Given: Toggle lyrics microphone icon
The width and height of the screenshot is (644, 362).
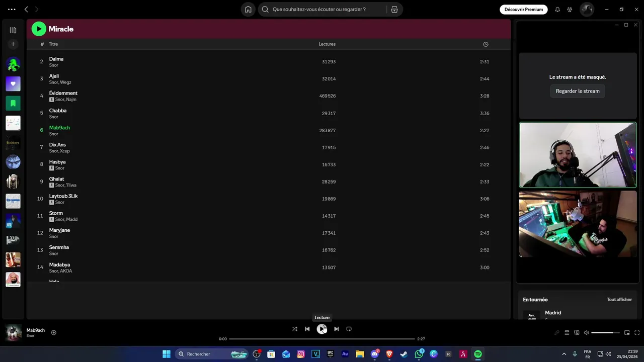Looking at the screenshot, I should tap(557, 332).
